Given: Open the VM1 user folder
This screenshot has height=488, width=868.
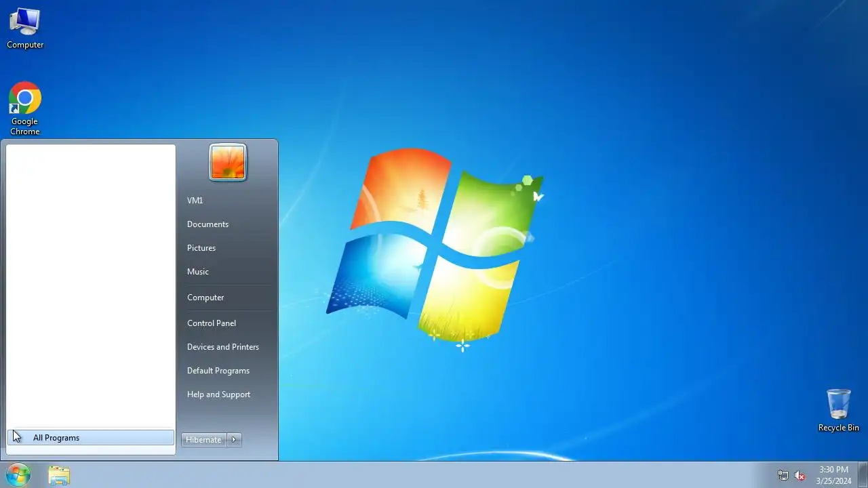Looking at the screenshot, I should pyautogui.click(x=195, y=201).
